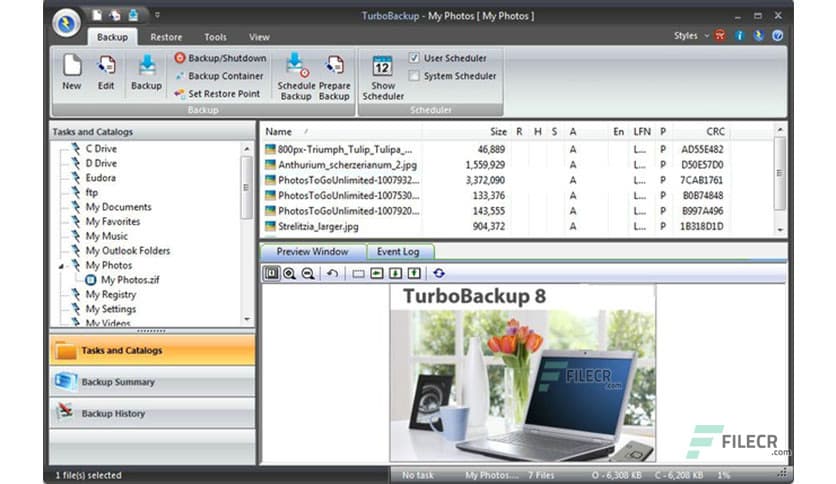Click the size value 133,376
The width and height of the screenshot is (836, 484).
point(488,196)
